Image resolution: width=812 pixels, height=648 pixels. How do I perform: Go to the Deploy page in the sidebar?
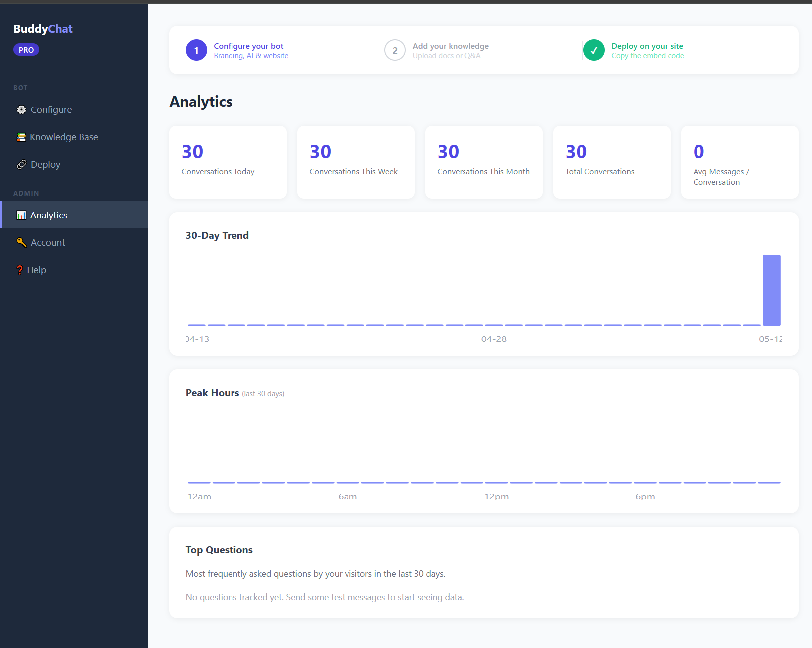pos(74,164)
